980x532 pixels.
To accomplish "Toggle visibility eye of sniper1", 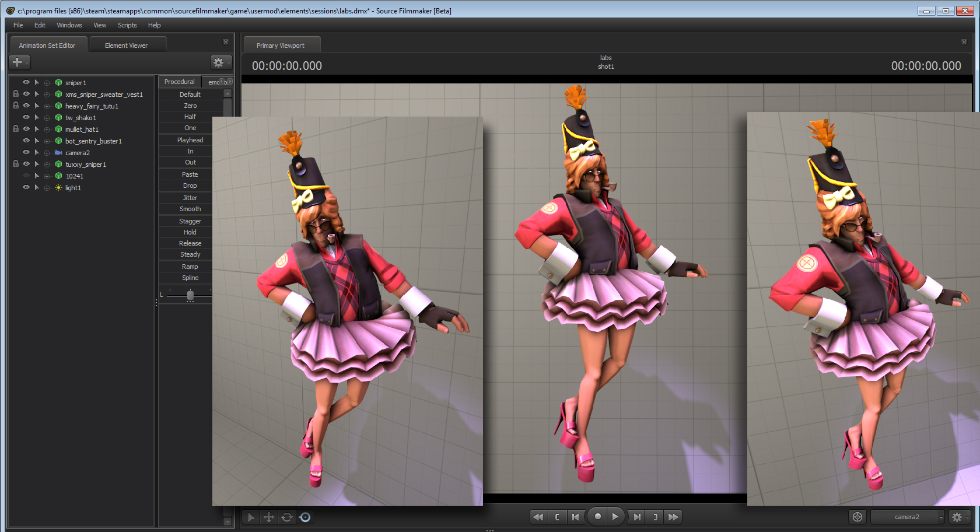I will (x=26, y=82).
